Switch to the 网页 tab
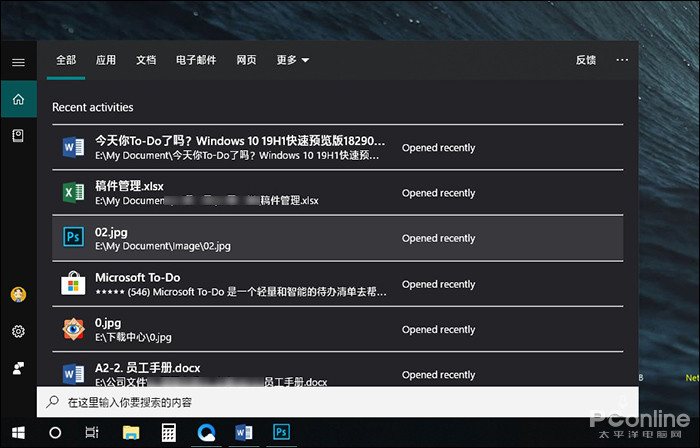This screenshot has height=448, width=700. 246,60
